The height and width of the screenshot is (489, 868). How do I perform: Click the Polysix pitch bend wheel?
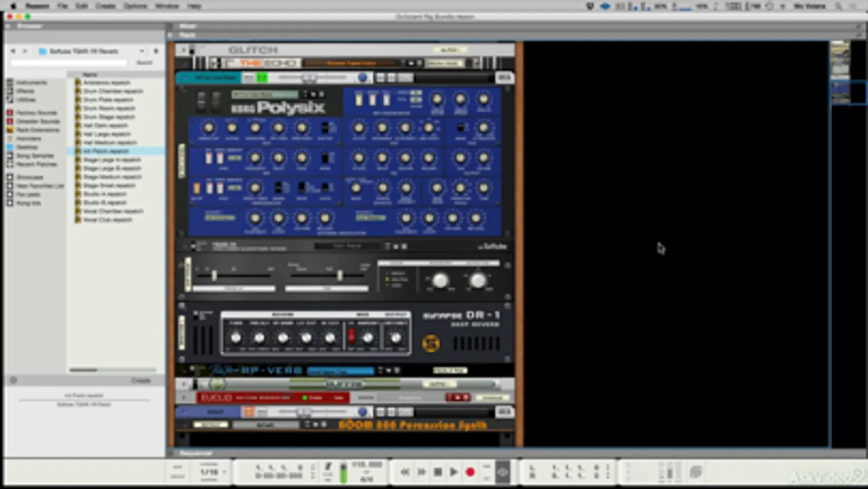click(201, 102)
